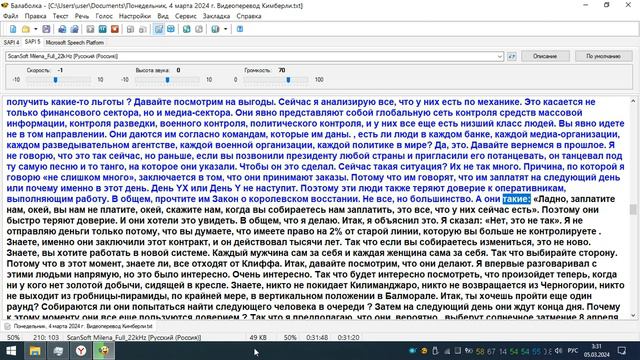The width and height of the screenshot is (640, 360).
Task: Open the Голос menu
Action: [x=104, y=16]
